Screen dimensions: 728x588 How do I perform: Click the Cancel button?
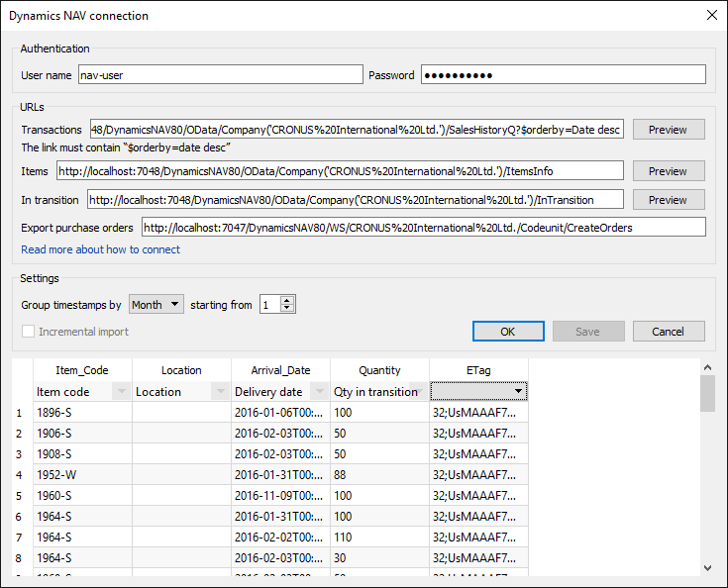click(x=669, y=332)
